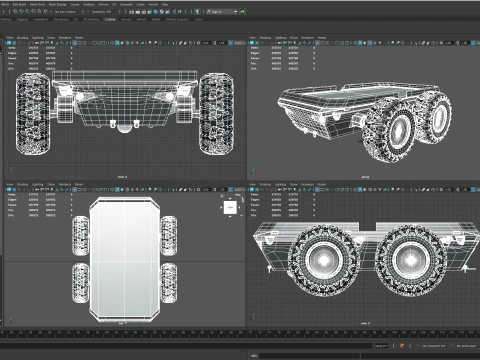
Task: Click the TOP view cube face
Action: click(230, 207)
